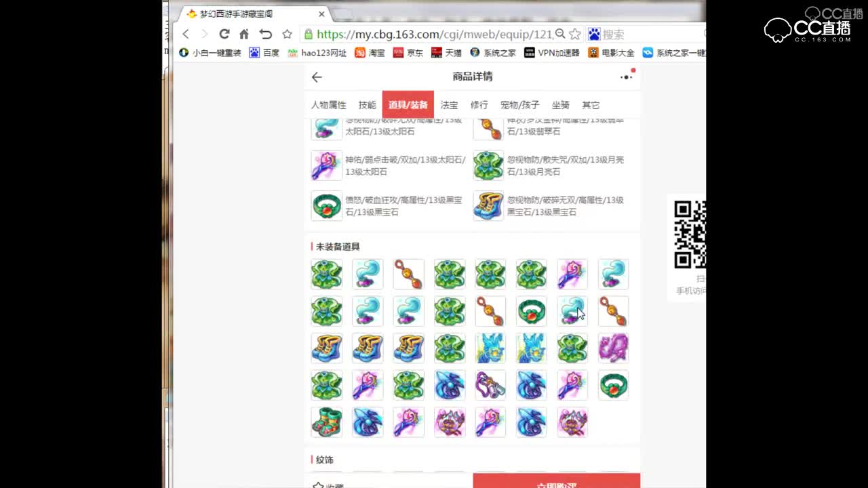This screenshot has width=868, height=488.
Task: Click the https://my.cbg.163.com address bar URL
Action: [x=435, y=34]
